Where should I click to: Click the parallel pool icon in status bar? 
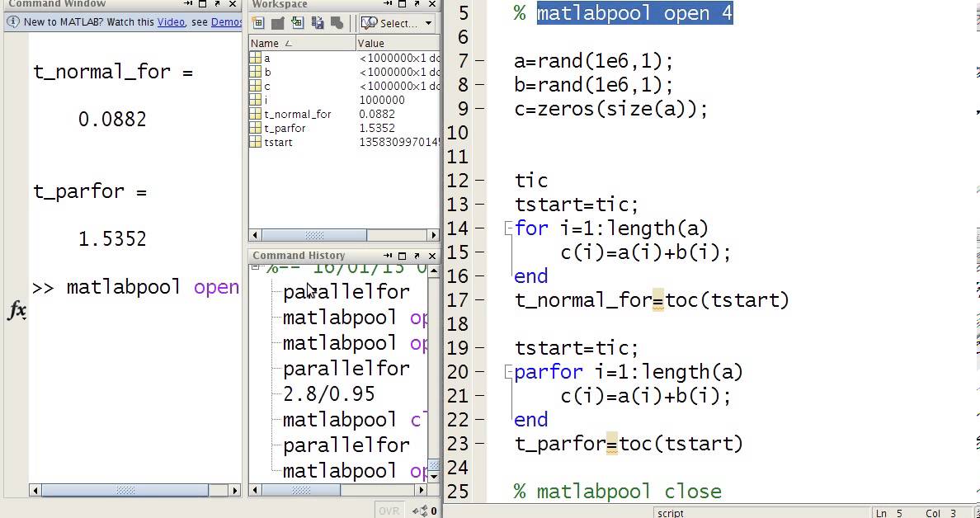420,511
